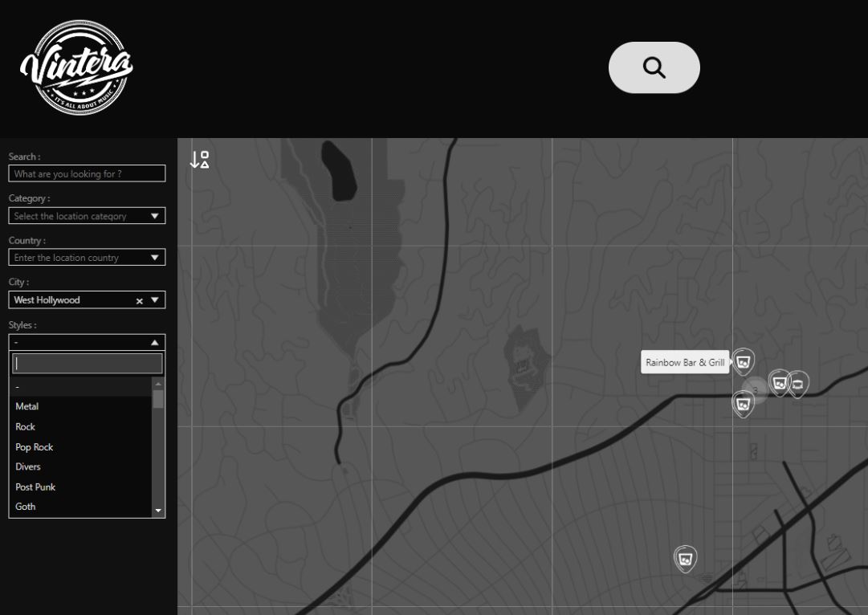The width and height of the screenshot is (868, 615).
Task: Focus the 'What are you looking for' search field
Action: pyautogui.click(x=87, y=173)
